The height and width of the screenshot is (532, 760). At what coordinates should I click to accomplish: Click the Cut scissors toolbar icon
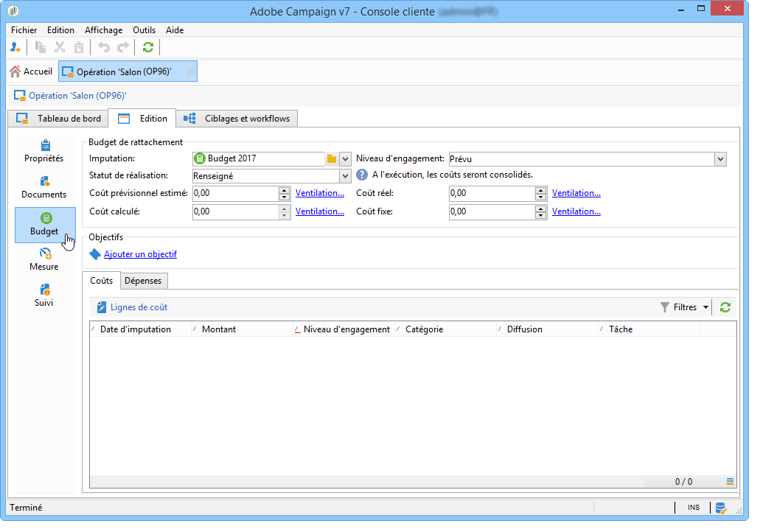pyautogui.click(x=60, y=47)
